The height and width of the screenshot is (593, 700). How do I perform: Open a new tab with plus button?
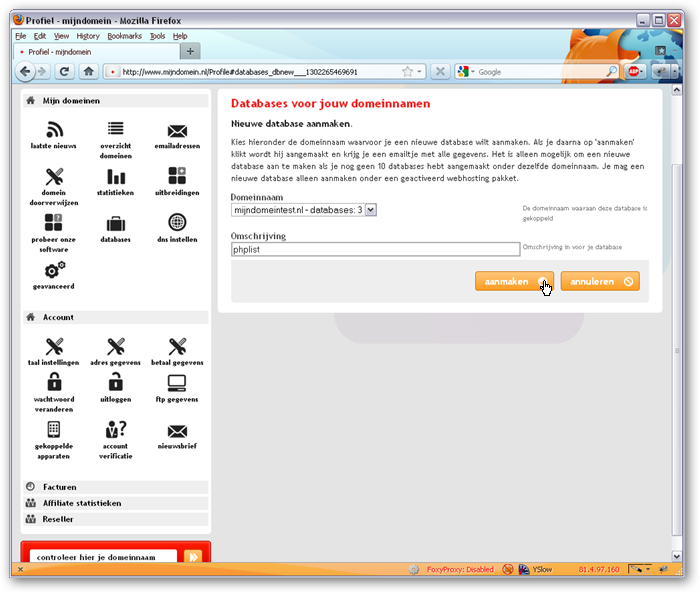190,51
